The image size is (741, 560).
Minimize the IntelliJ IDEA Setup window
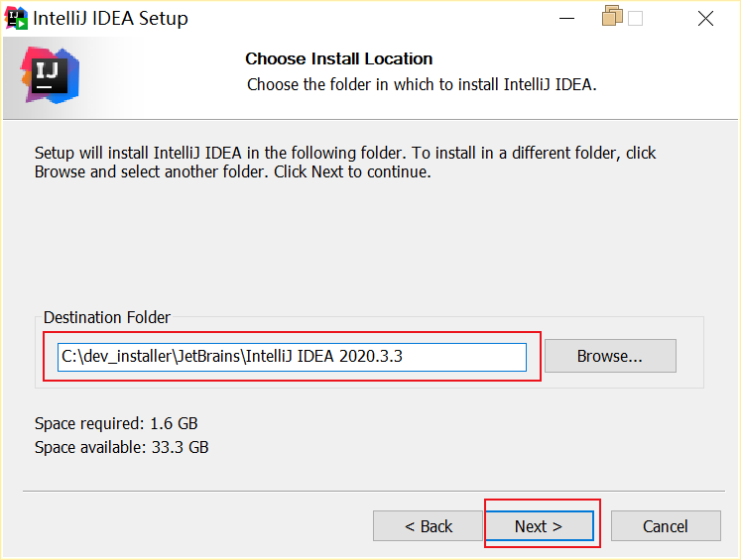[566, 19]
